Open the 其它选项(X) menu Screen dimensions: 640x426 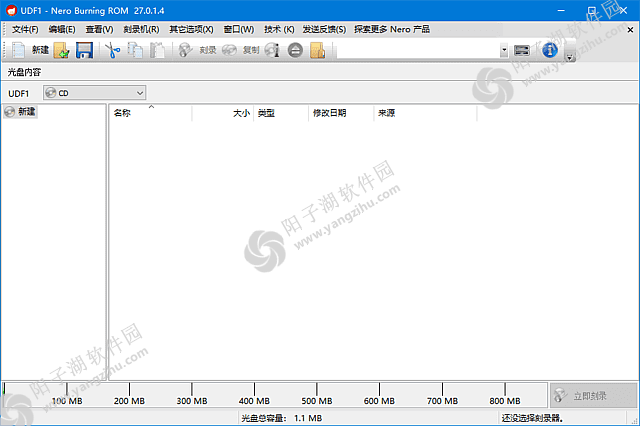click(x=191, y=29)
